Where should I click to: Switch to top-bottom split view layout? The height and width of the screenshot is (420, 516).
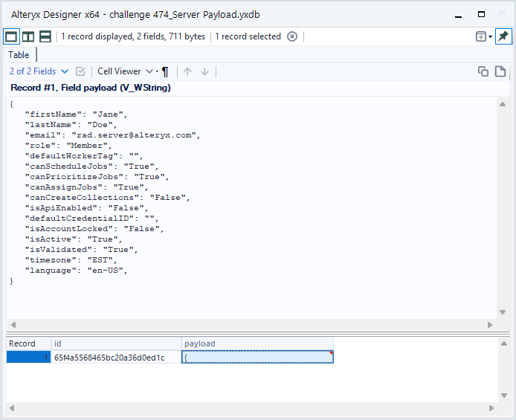click(45, 36)
